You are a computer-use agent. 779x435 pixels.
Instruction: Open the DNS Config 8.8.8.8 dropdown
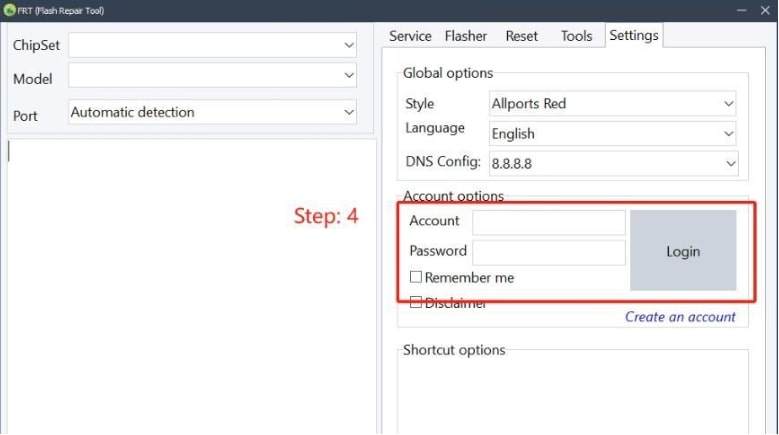pos(612,162)
